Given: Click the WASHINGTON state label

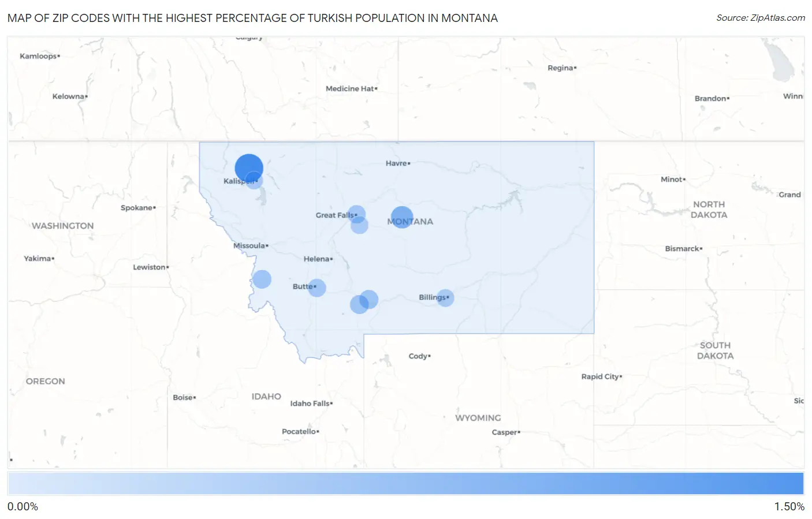Looking at the screenshot, I should pos(62,226).
